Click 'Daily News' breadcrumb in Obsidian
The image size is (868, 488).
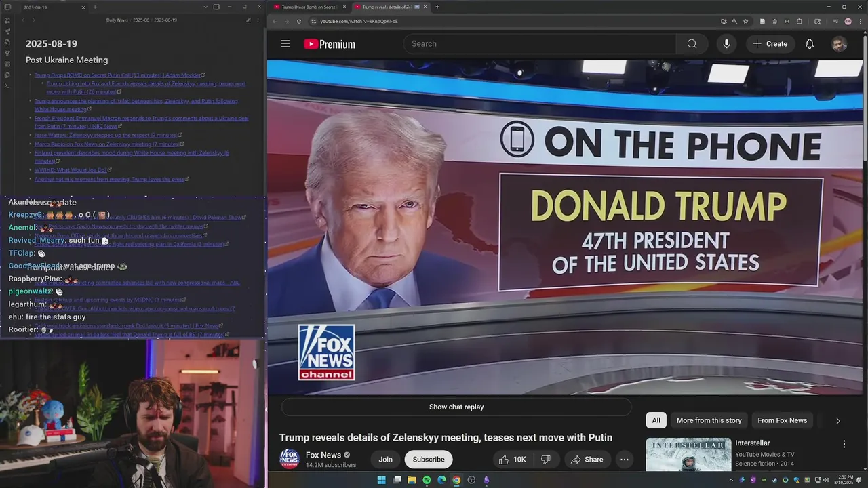coord(117,20)
